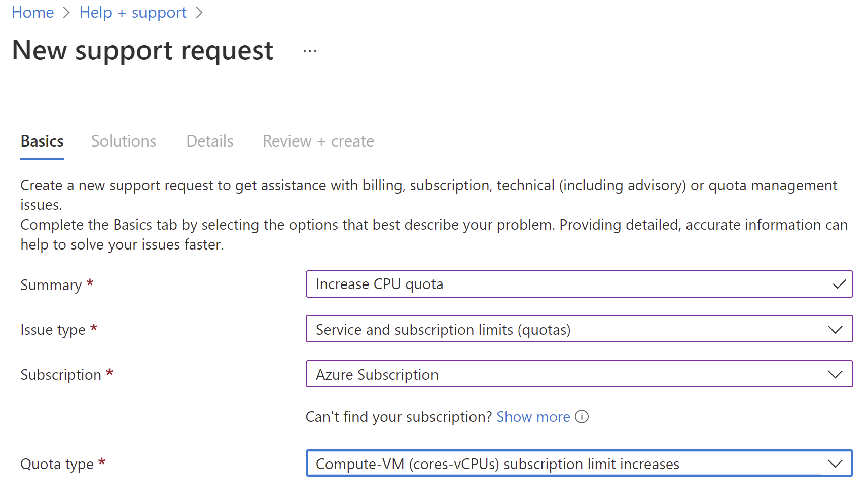Expand the Issue type dropdown

(578, 329)
